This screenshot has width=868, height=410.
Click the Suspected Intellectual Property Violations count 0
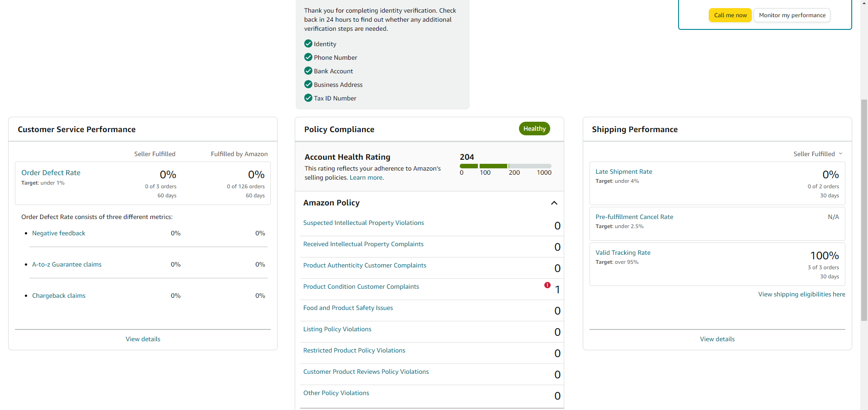(557, 226)
